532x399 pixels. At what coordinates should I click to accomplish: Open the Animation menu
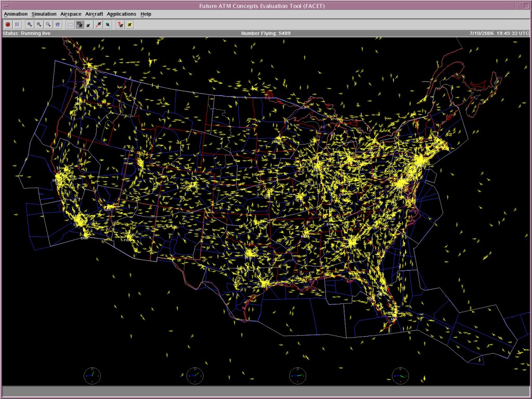pyautogui.click(x=16, y=14)
